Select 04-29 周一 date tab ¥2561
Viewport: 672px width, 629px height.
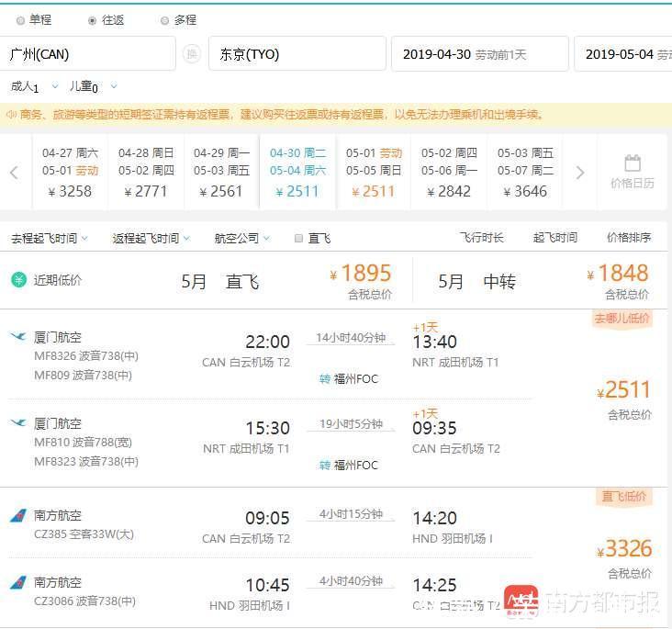(x=221, y=173)
